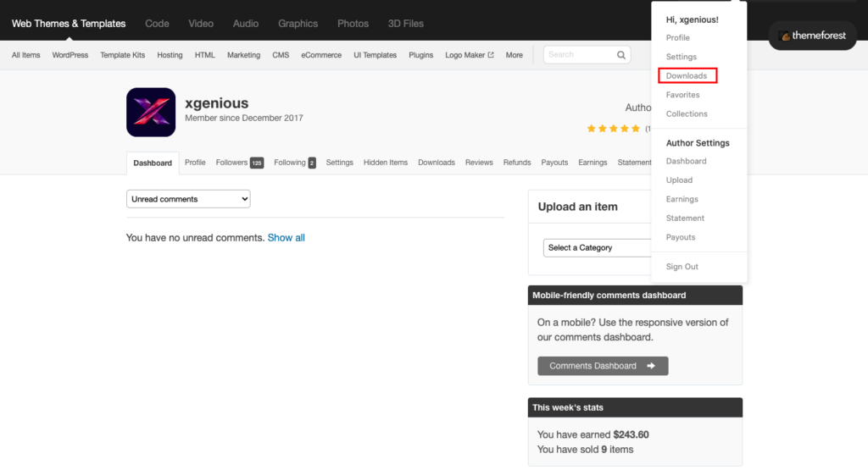Switch to the Refunds tab
The width and height of the screenshot is (868, 470).
coord(517,163)
